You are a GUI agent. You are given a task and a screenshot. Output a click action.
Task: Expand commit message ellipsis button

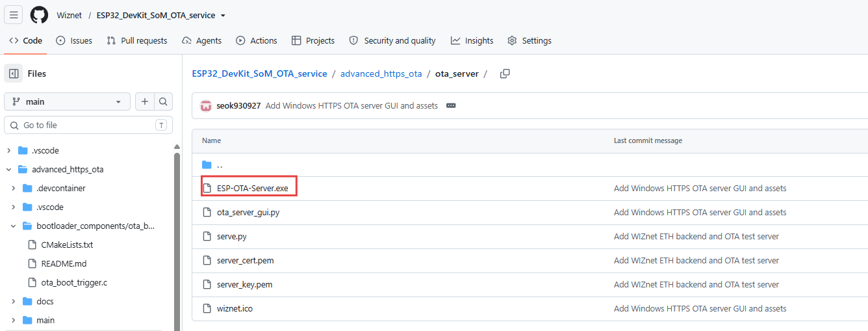[x=451, y=105]
